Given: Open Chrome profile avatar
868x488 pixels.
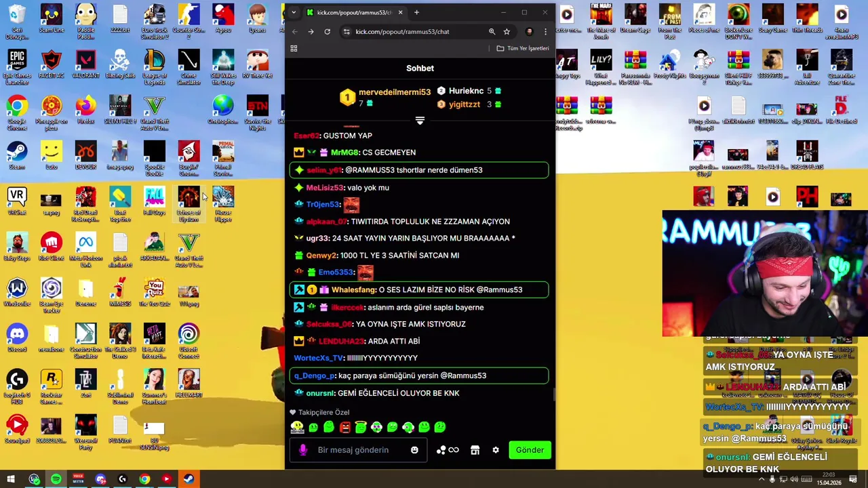Looking at the screenshot, I should pyautogui.click(x=529, y=31).
